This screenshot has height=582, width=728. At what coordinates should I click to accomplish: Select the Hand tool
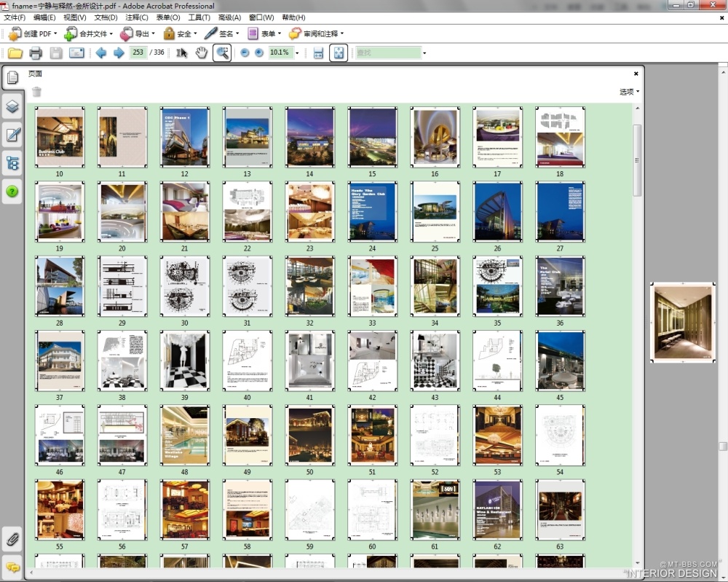point(201,52)
